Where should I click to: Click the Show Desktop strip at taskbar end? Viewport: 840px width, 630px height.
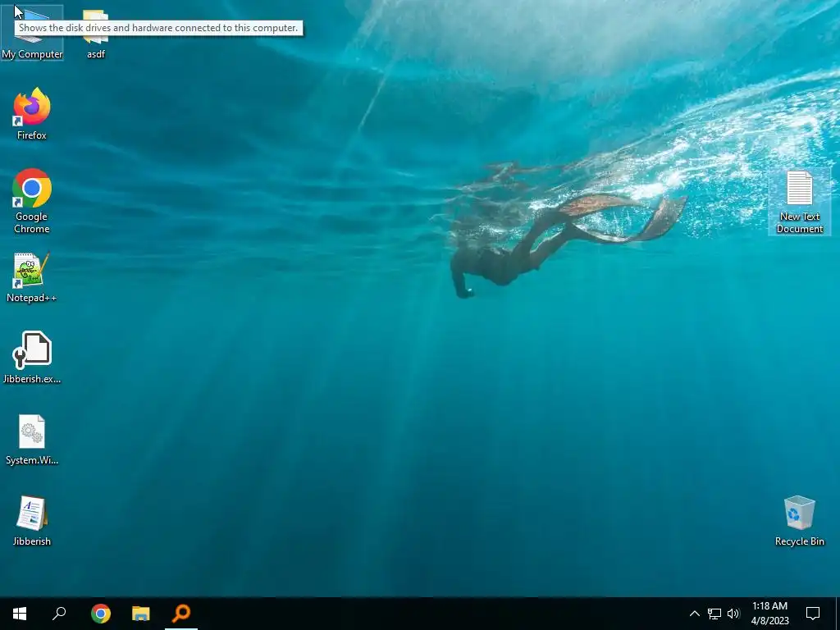[x=838, y=614]
